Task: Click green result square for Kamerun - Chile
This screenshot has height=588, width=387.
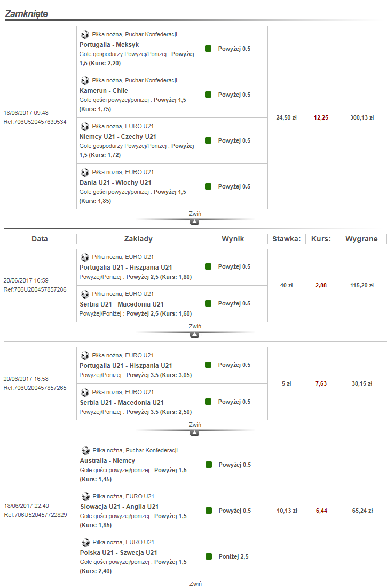Action: tap(208, 95)
